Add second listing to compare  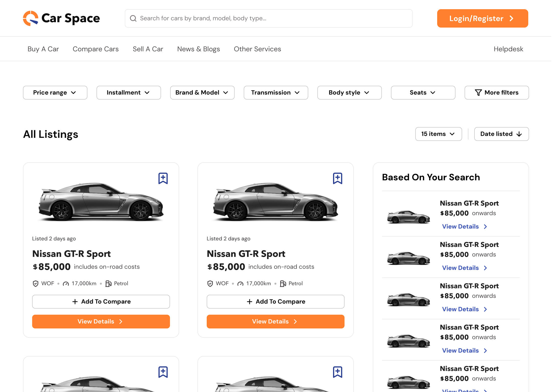point(276,302)
